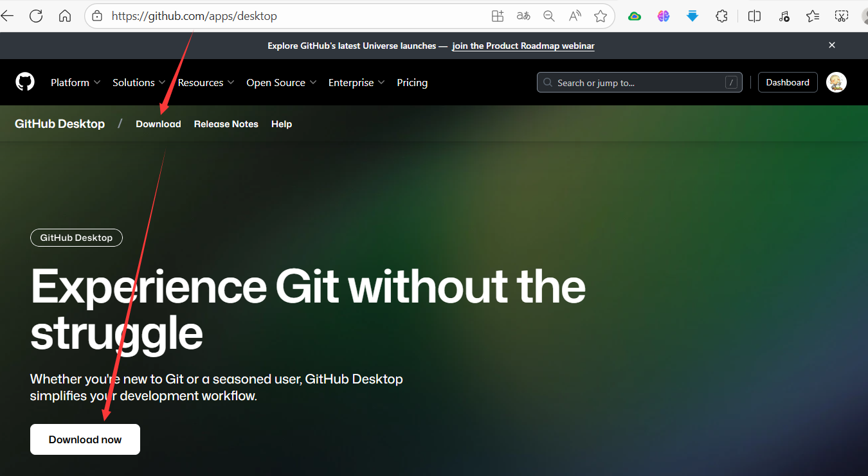
Task: Click the zoom out magnifier icon
Action: click(549, 16)
